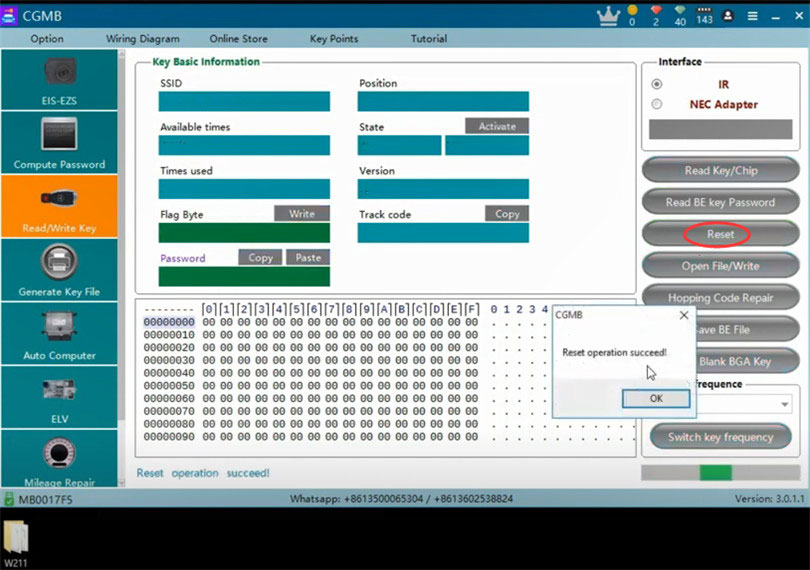Open the Generate Key File printer icon
Image resolution: width=810 pixels, height=570 pixels.
(x=59, y=261)
